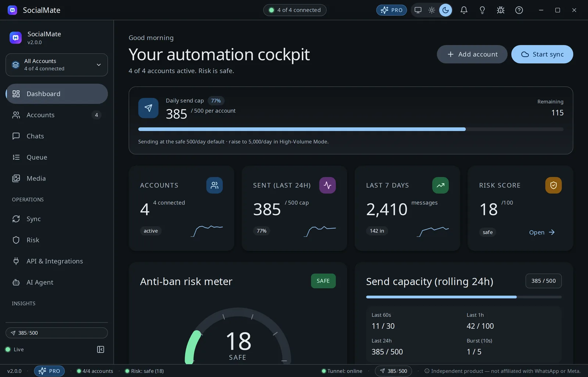
Task: Click the Start sync button
Action: [542, 54]
